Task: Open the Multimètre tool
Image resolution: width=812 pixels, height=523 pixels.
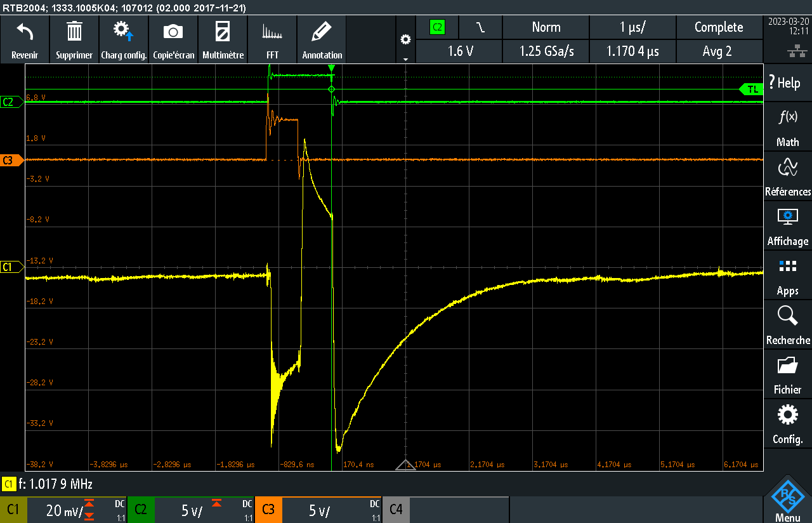Action: point(223,39)
